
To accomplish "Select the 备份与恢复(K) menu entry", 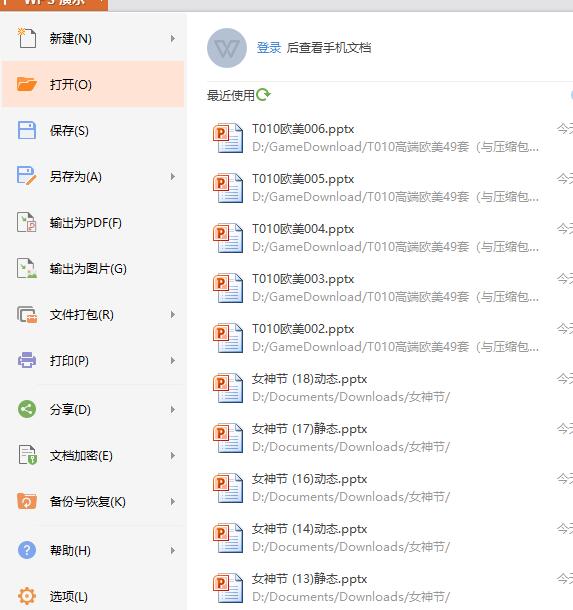I will [93, 501].
